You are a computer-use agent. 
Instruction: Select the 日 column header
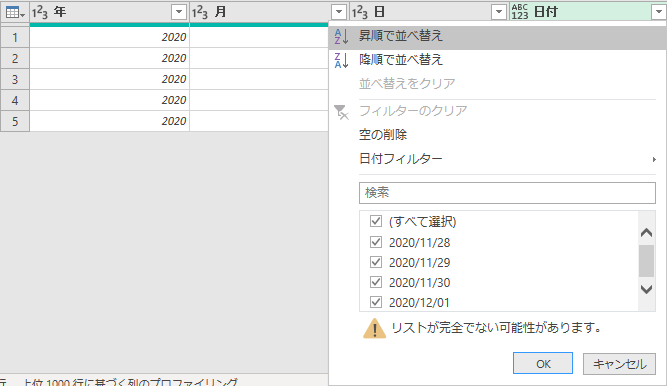429,12
